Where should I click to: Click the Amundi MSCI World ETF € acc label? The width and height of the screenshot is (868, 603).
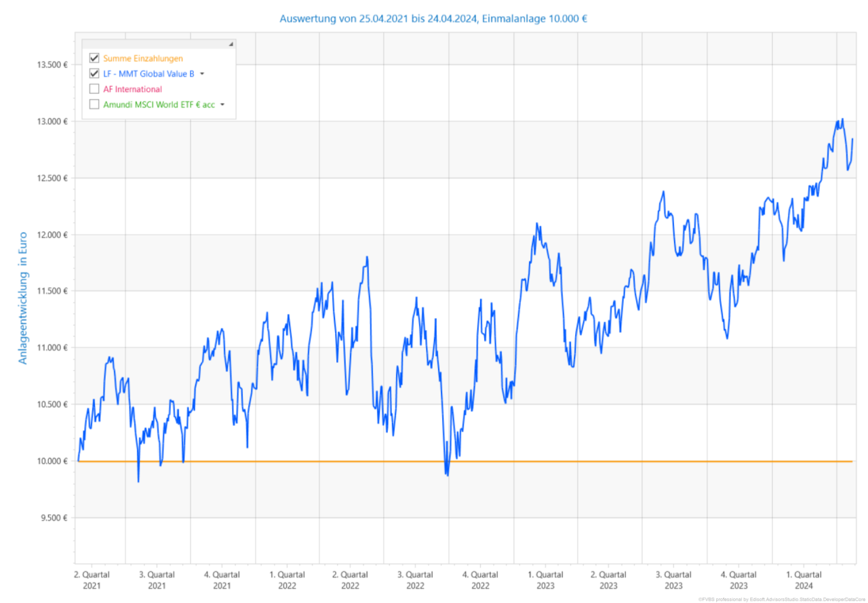[159, 104]
